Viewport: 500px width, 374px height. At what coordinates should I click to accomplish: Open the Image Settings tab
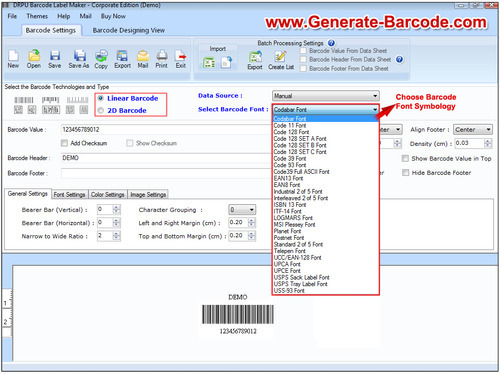(148, 194)
